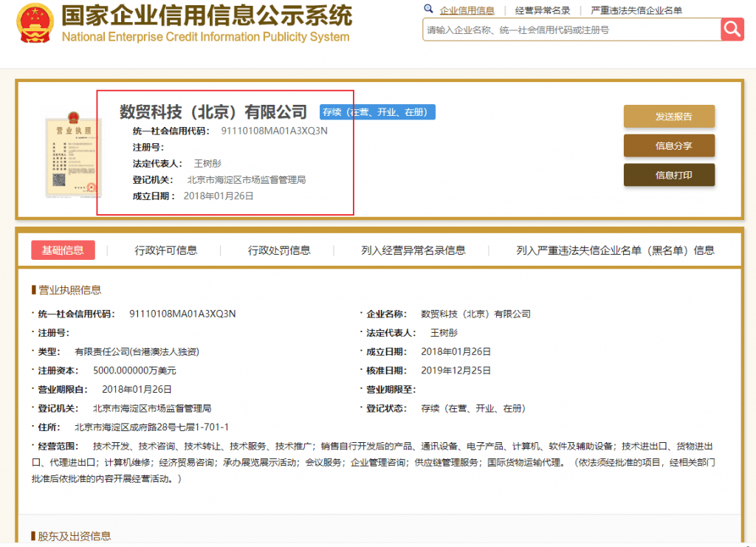Viewport: 756px width, 547px height.
Task: Click the 存续（在营、开业、在册）status badge
Action: 377,112
